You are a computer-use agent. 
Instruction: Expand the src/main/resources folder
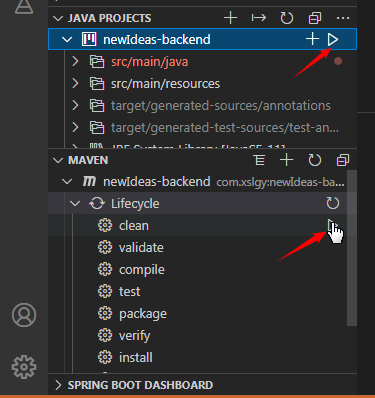coord(75,83)
